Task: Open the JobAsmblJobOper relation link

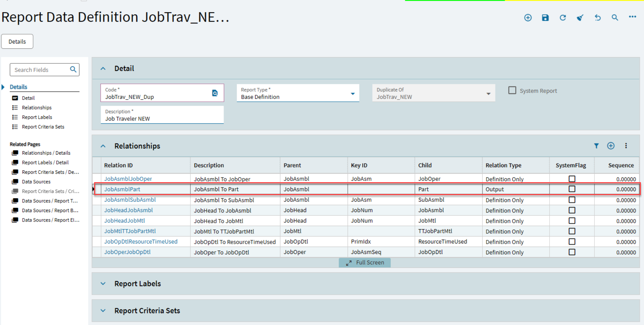Action: [128, 179]
